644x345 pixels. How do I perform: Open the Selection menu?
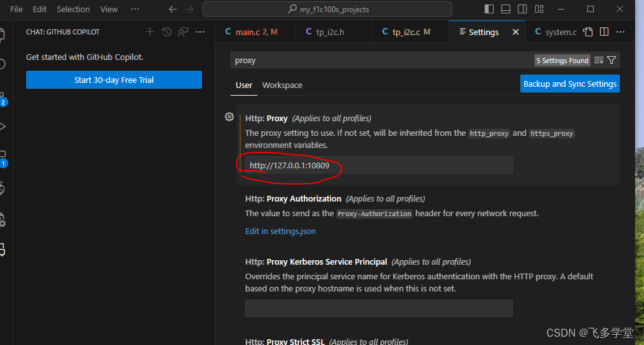(73, 9)
